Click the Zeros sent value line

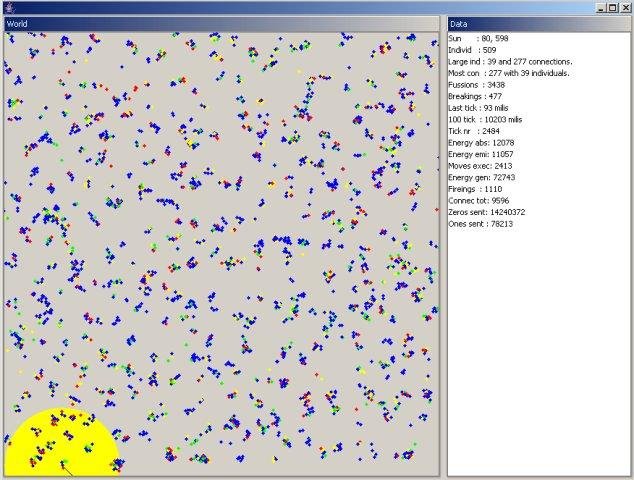tap(487, 212)
